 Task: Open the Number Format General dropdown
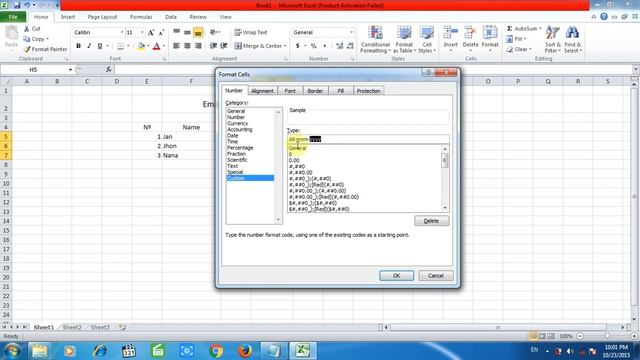tap(351, 32)
